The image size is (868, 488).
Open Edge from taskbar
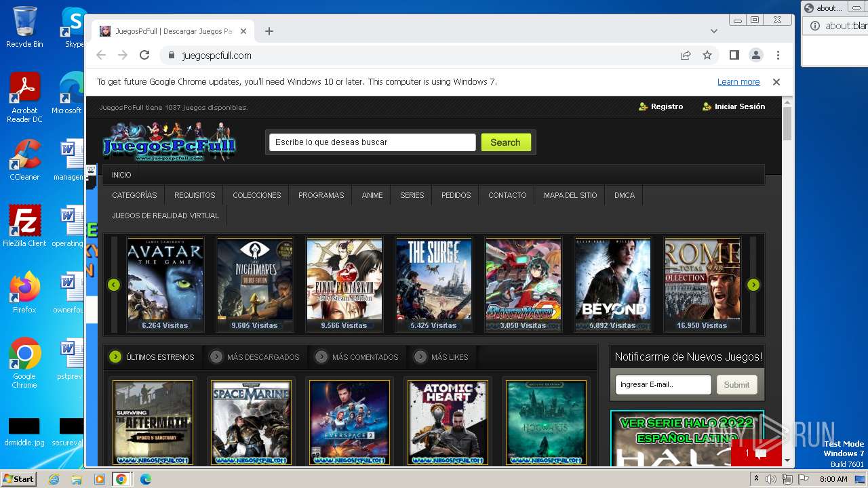tap(145, 479)
